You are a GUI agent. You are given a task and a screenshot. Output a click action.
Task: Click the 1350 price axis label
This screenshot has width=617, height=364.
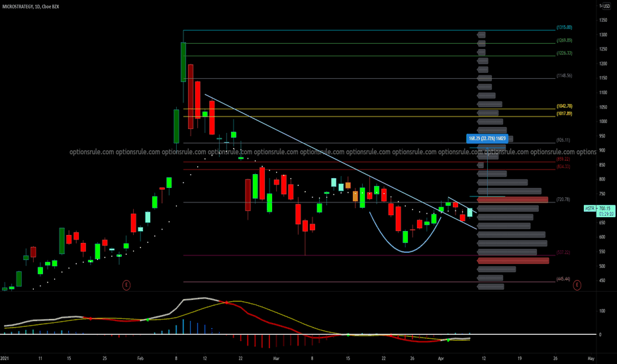click(x=603, y=20)
